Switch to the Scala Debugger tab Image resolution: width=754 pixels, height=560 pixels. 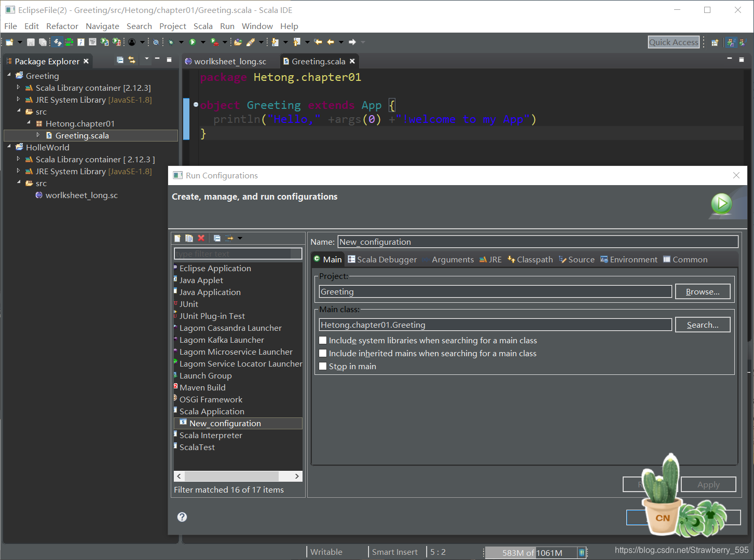pyautogui.click(x=382, y=260)
